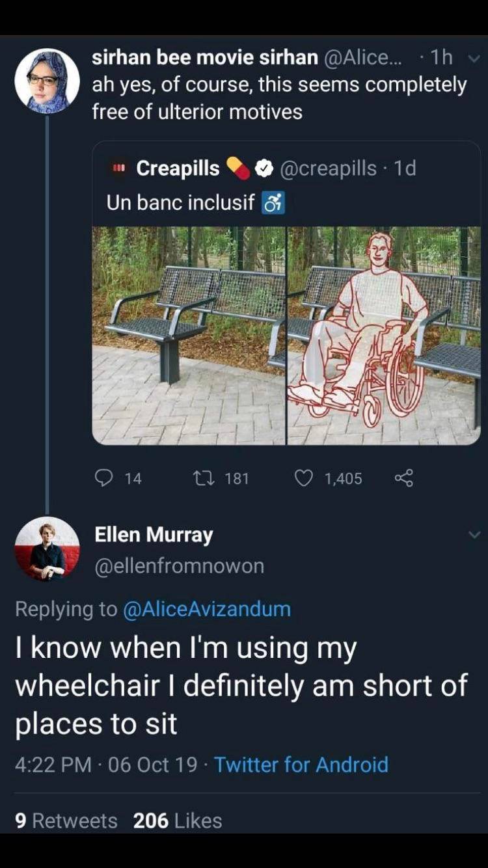Open the bench photo with wheelchair sketch
488x868 pixels.
(384, 335)
